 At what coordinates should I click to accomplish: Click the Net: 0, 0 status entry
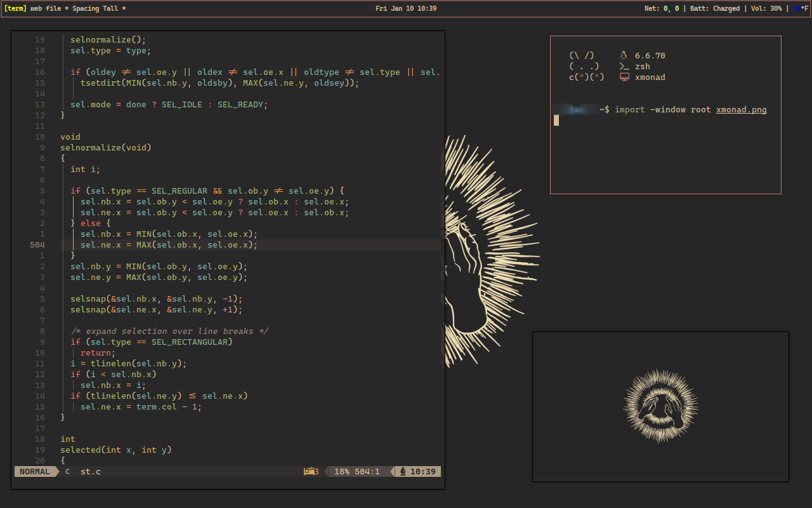coord(662,9)
